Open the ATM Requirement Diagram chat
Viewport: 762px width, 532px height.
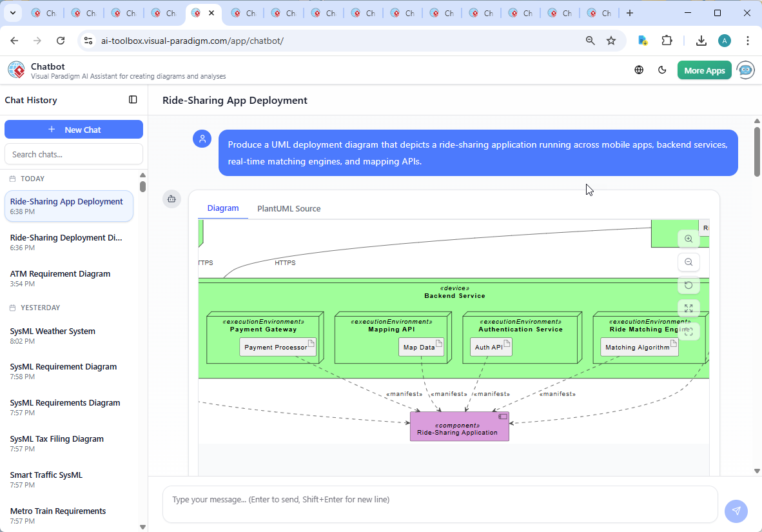pyautogui.click(x=60, y=273)
